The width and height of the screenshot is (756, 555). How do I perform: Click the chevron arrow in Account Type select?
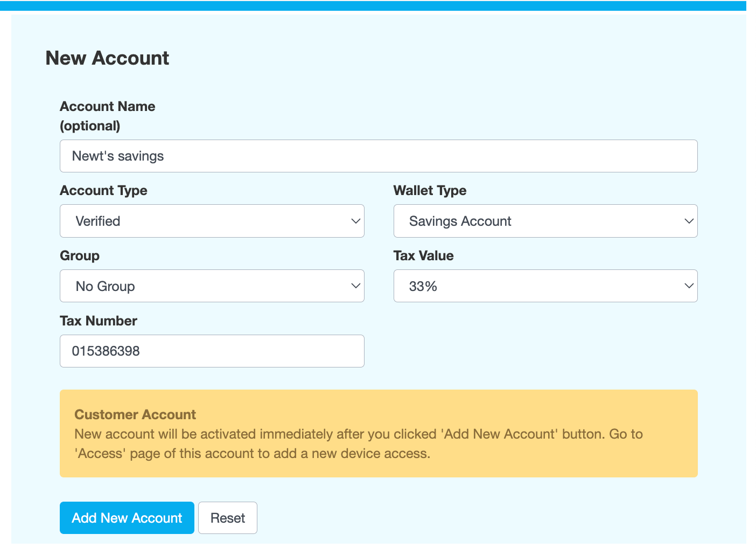[355, 221]
